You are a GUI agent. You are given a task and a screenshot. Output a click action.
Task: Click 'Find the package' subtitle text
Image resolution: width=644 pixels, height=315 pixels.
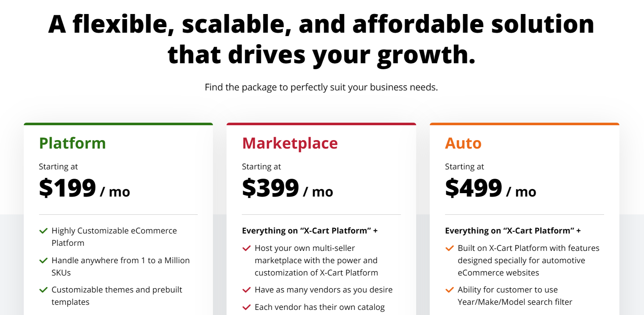321,87
